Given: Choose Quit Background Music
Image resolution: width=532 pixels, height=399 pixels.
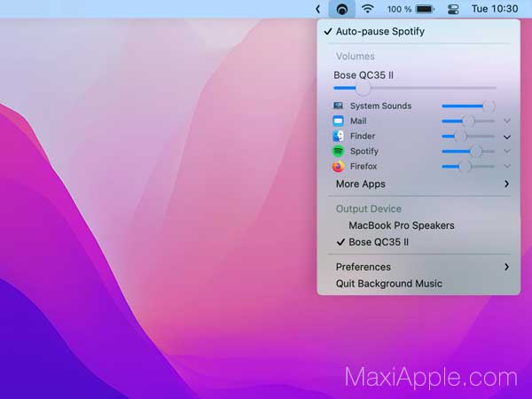Looking at the screenshot, I should [419, 284].
